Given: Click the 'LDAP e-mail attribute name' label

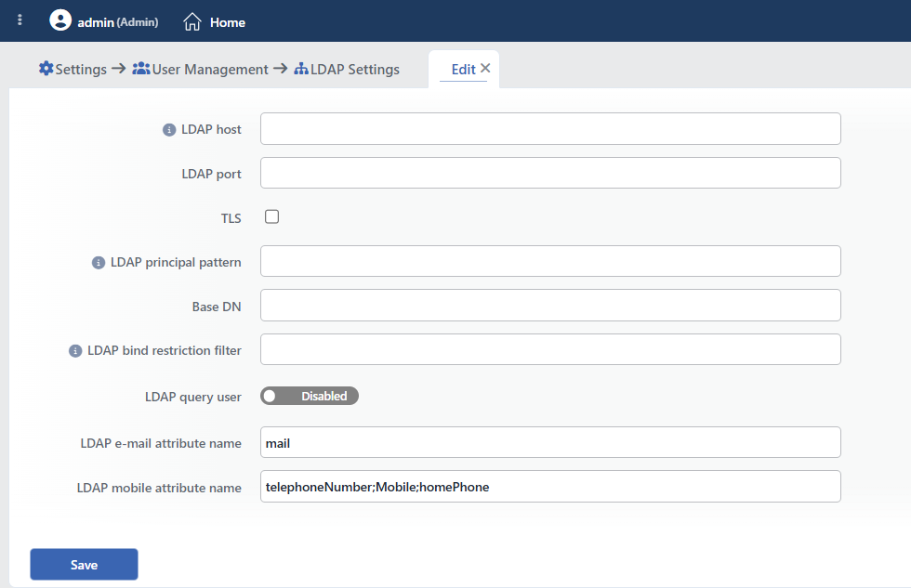Looking at the screenshot, I should (161, 443).
